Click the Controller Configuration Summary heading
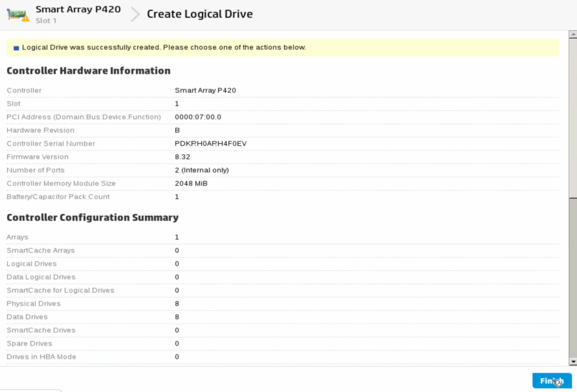 tap(93, 217)
